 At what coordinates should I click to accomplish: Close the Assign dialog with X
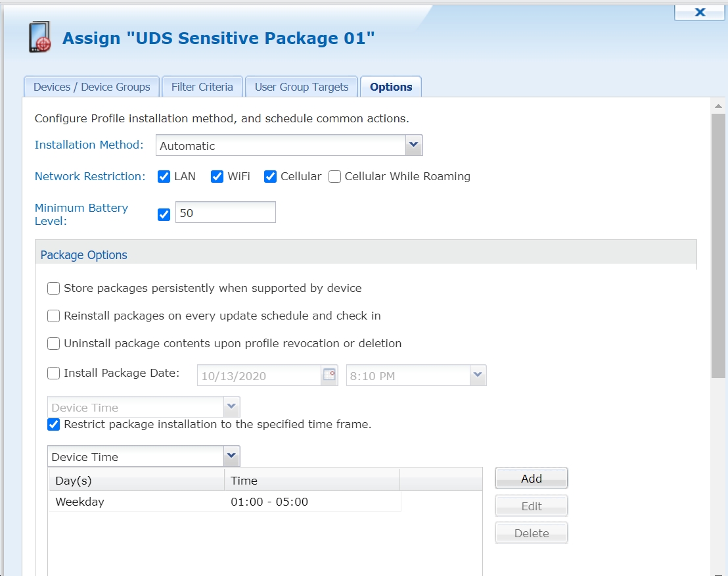700,12
